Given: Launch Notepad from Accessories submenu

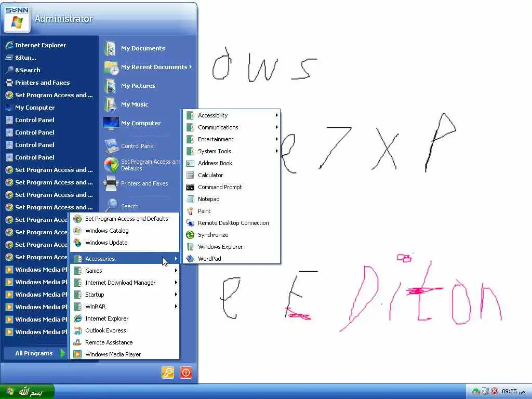Looking at the screenshot, I should [231, 199].
